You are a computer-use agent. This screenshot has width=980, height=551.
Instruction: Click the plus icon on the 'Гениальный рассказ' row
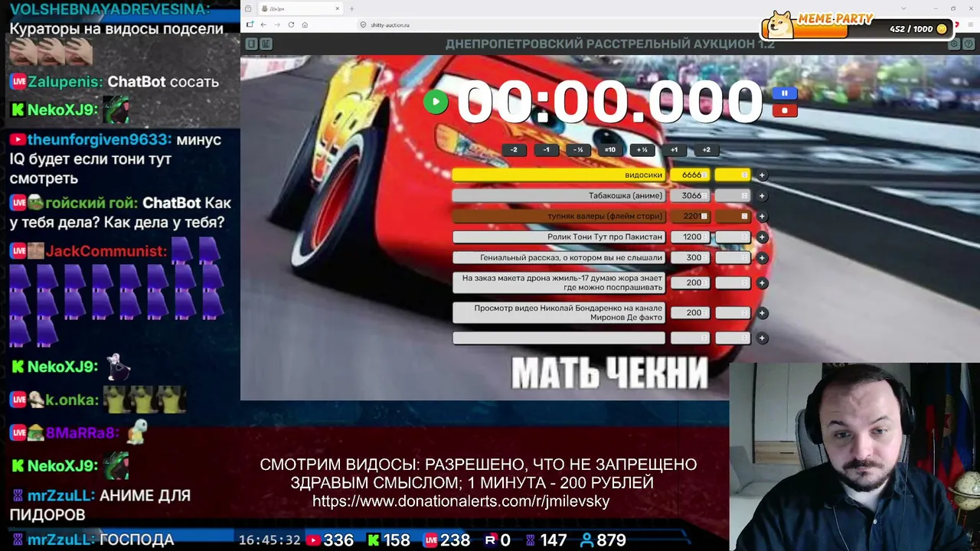[x=762, y=258]
